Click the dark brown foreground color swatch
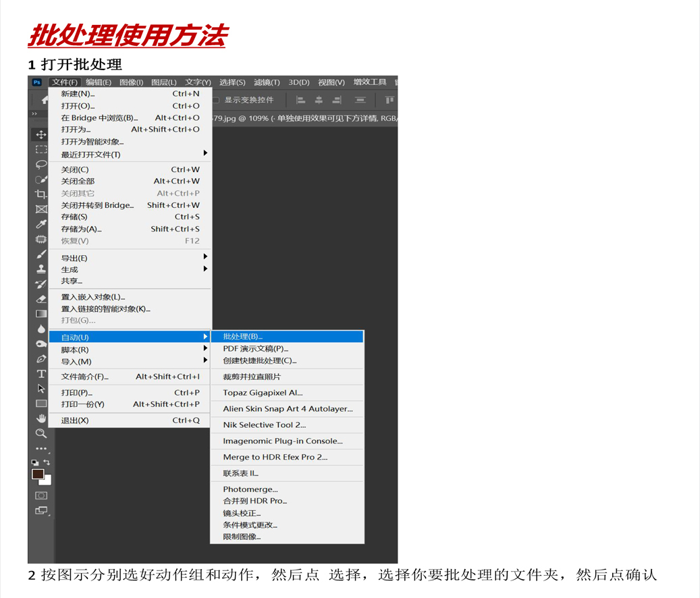 [x=38, y=474]
